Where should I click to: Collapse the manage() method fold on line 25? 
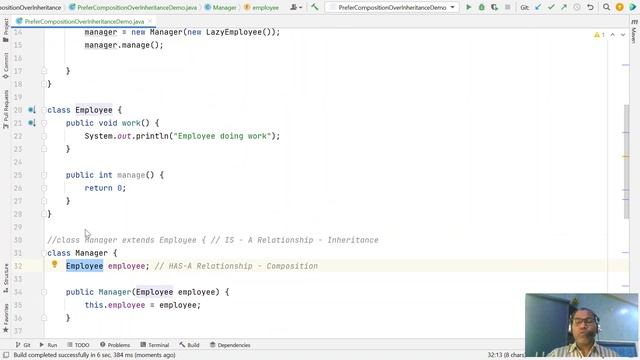pyautogui.click(x=44, y=175)
